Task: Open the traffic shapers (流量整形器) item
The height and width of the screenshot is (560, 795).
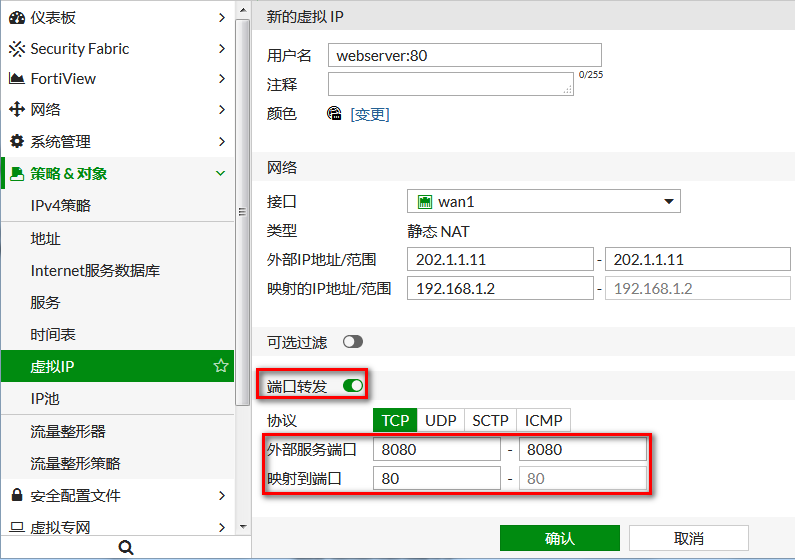Action: click(x=118, y=431)
